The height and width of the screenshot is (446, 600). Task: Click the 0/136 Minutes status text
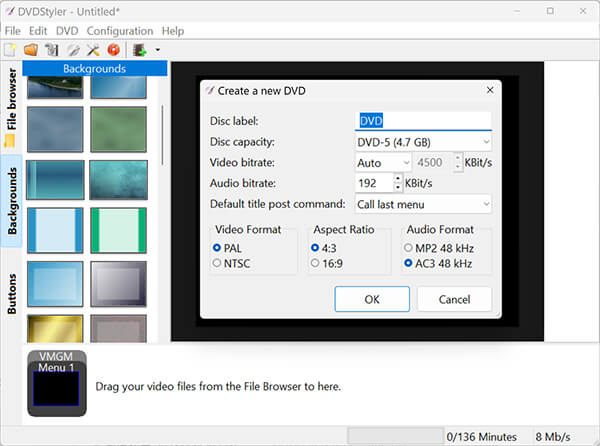coord(481,437)
